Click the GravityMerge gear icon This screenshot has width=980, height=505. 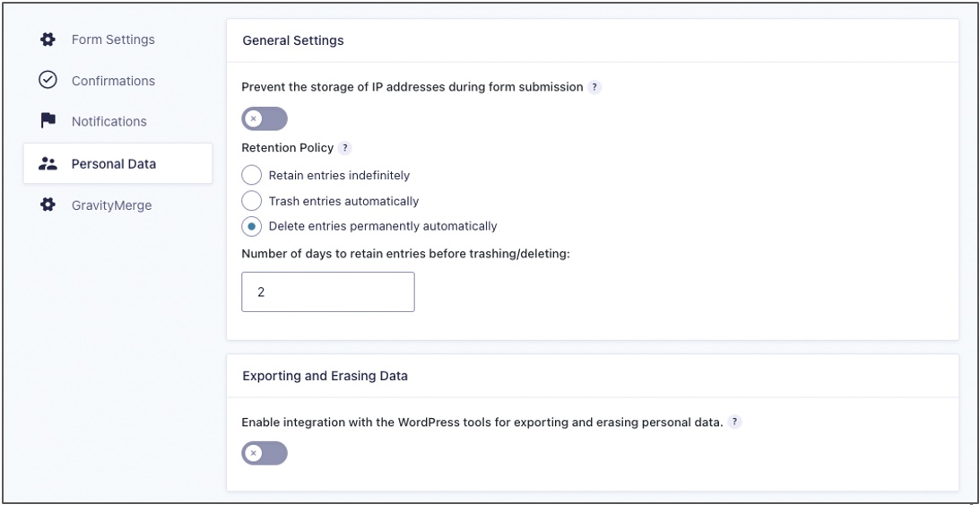point(48,205)
